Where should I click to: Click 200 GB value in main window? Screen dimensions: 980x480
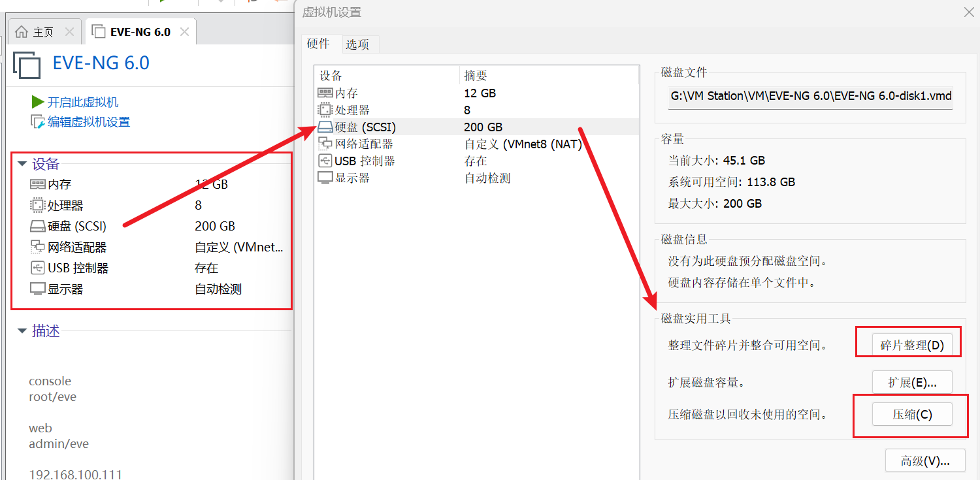click(215, 227)
